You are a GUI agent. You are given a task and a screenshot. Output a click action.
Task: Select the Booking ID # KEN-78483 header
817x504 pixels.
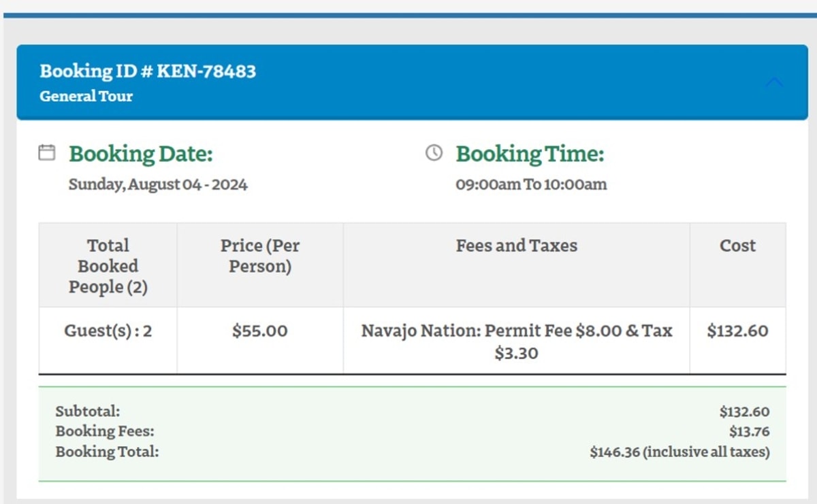pyautogui.click(x=148, y=71)
